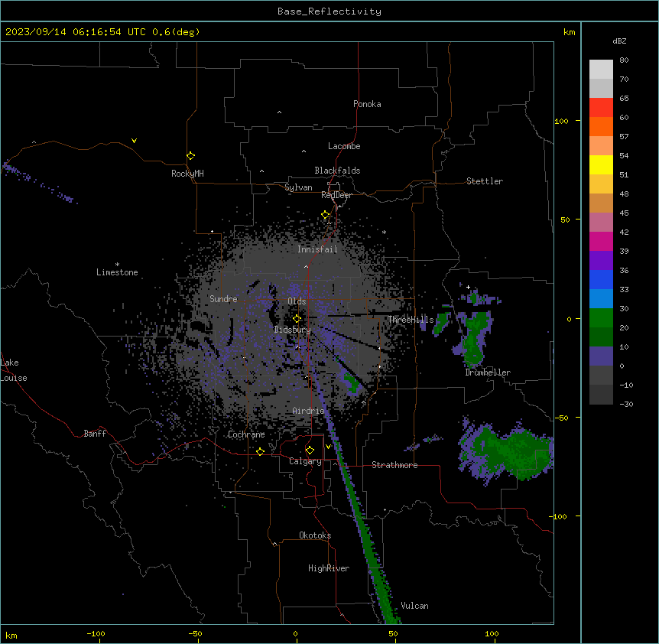Click the RedDeer city label

click(336, 195)
